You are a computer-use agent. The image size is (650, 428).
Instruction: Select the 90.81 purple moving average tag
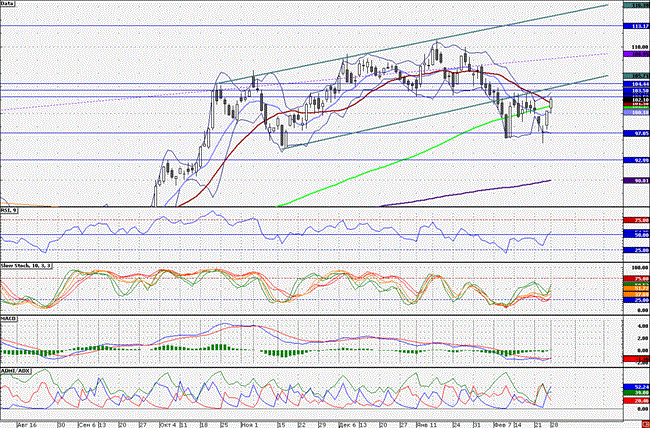[x=635, y=180]
